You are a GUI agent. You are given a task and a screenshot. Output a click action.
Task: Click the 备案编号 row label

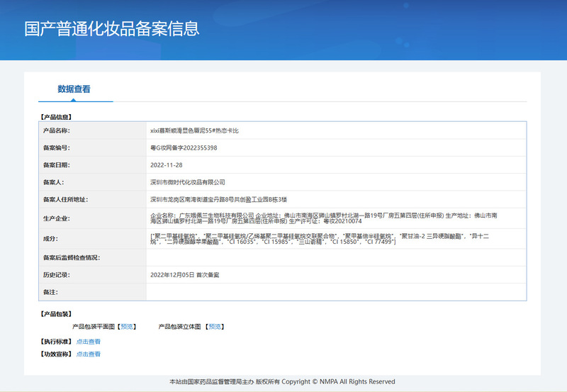[x=57, y=147]
